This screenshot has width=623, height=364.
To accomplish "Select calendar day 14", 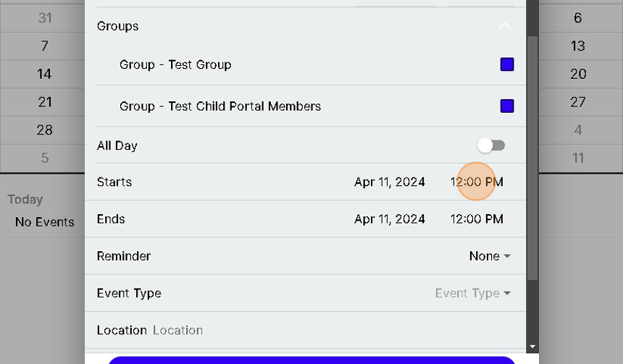I will tap(45, 74).
